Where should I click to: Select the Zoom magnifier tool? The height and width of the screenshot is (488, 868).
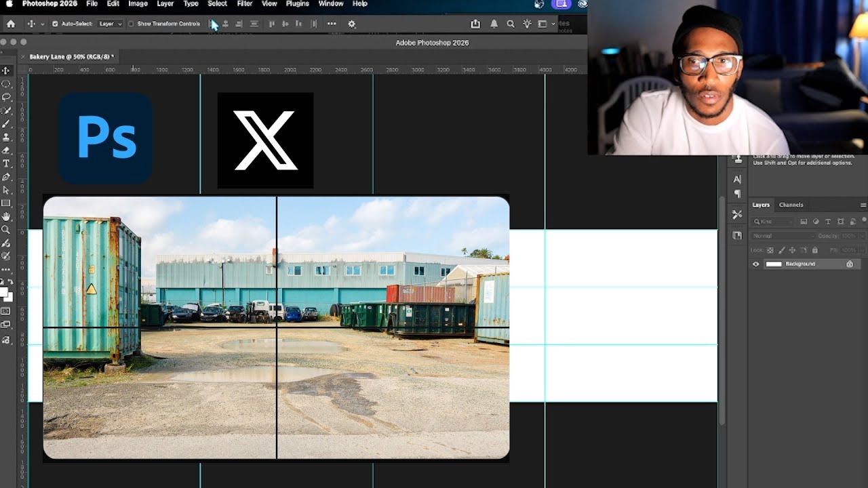click(6, 230)
